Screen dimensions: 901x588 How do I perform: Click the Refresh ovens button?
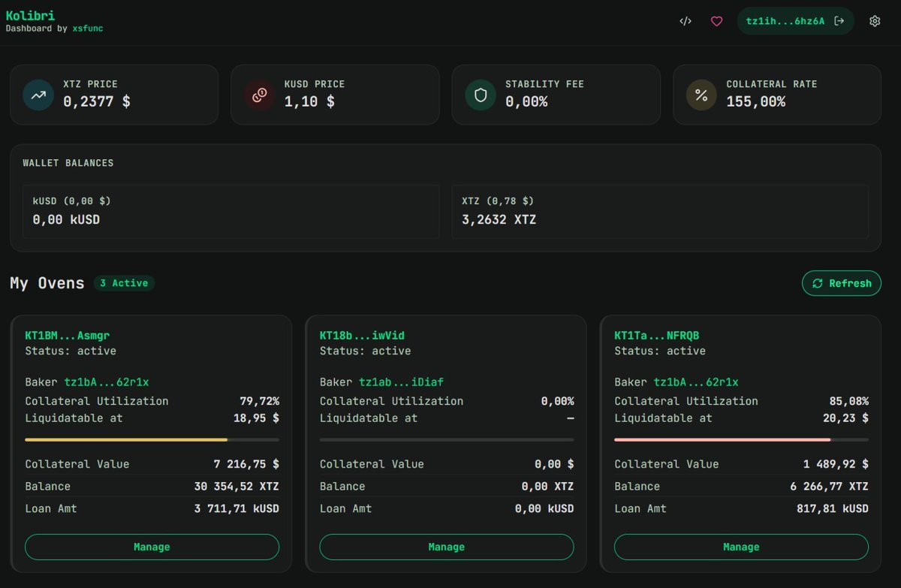pos(841,283)
